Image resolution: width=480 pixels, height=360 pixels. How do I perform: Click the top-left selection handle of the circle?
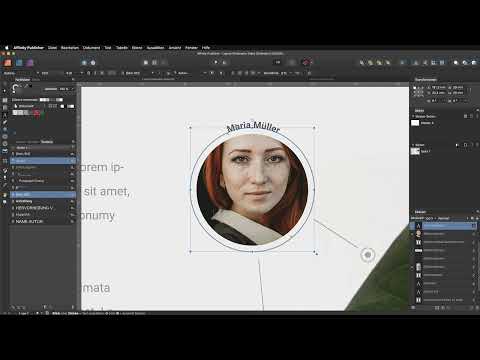coord(190,127)
